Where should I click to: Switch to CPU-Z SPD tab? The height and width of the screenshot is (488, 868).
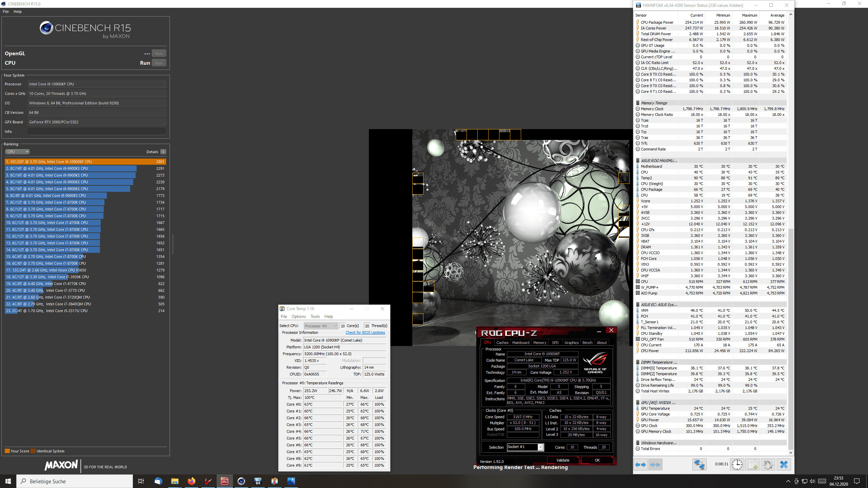pyautogui.click(x=555, y=343)
